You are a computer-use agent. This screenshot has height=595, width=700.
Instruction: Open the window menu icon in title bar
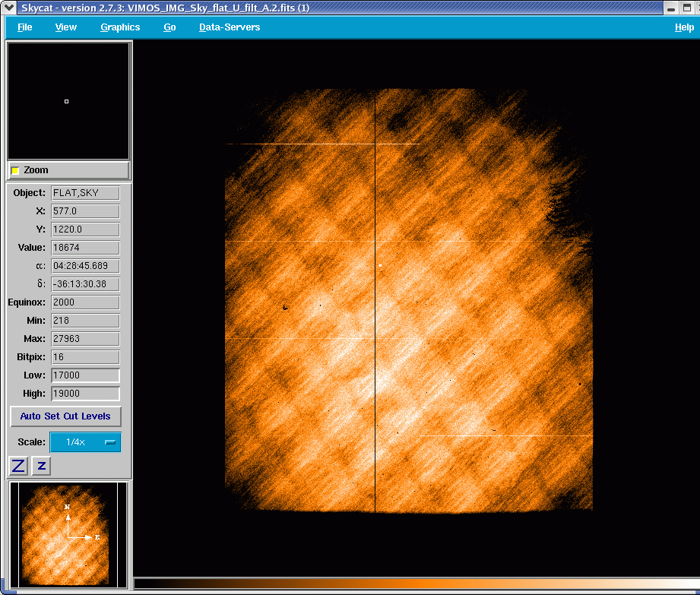tap(8, 8)
